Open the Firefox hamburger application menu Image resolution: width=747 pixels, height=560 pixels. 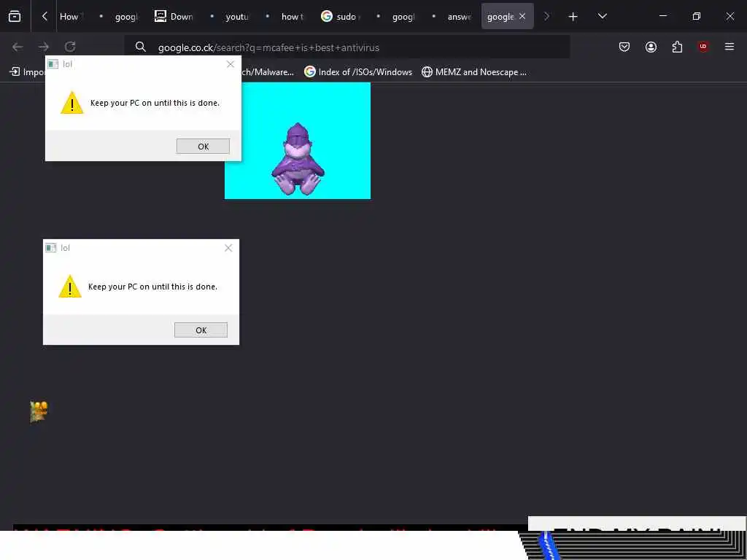pos(729,47)
